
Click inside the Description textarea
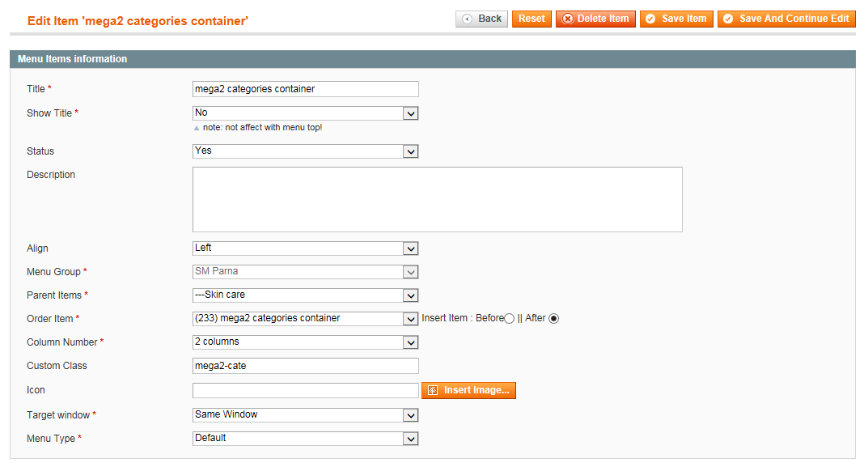[x=438, y=199]
